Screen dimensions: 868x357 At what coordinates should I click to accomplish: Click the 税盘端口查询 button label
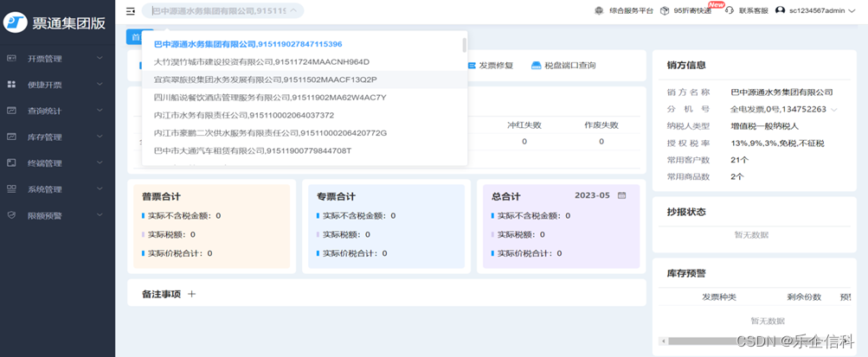(570, 65)
